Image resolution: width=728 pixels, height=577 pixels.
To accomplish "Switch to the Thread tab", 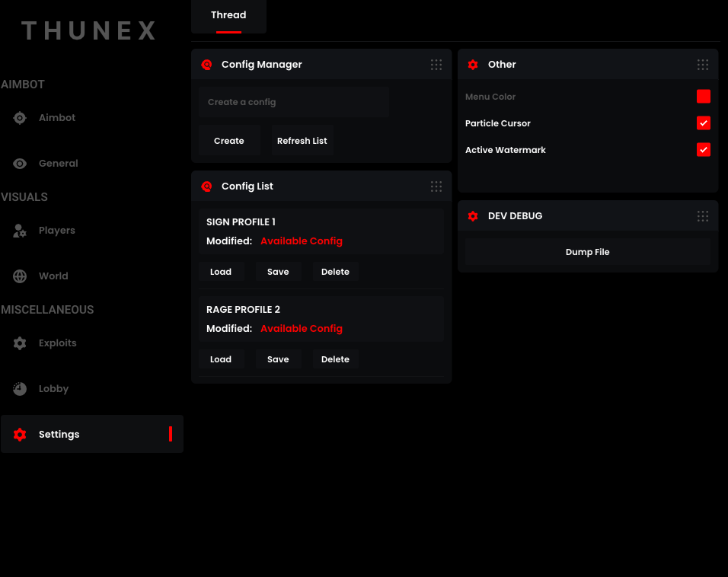I will (228, 14).
